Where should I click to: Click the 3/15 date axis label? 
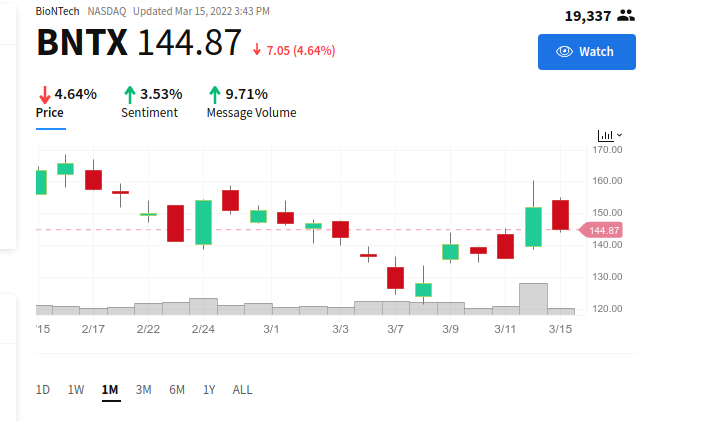(x=560, y=329)
